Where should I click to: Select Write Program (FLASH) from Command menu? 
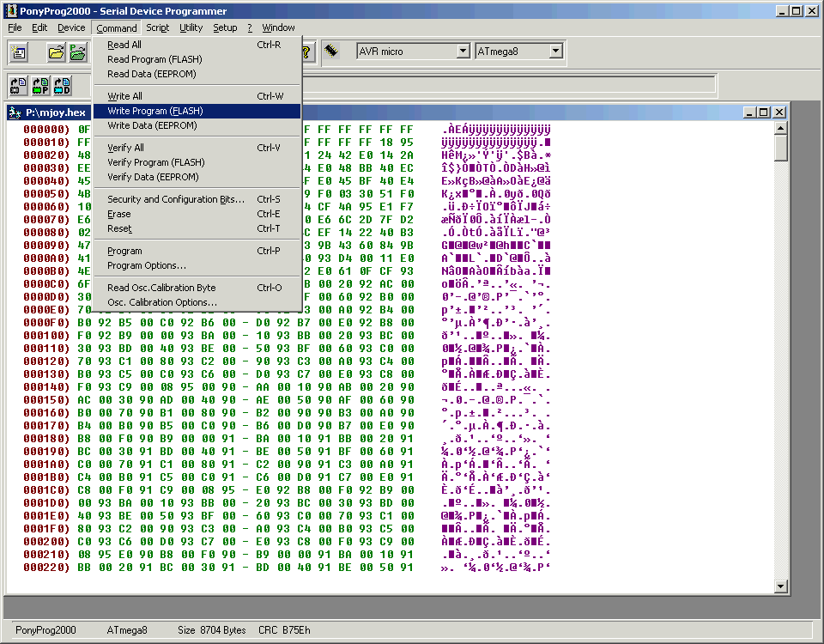pyautogui.click(x=155, y=111)
